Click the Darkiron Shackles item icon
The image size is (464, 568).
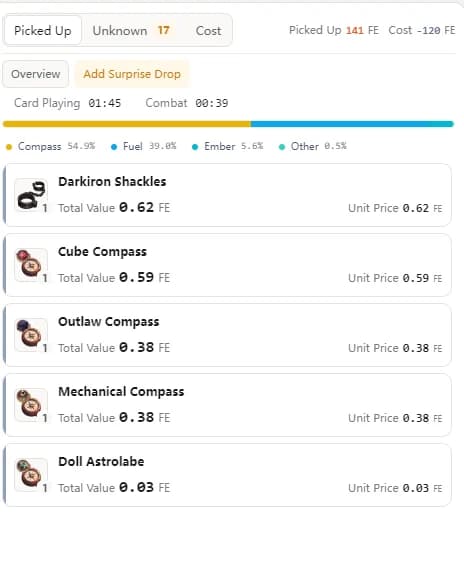(x=31, y=195)
